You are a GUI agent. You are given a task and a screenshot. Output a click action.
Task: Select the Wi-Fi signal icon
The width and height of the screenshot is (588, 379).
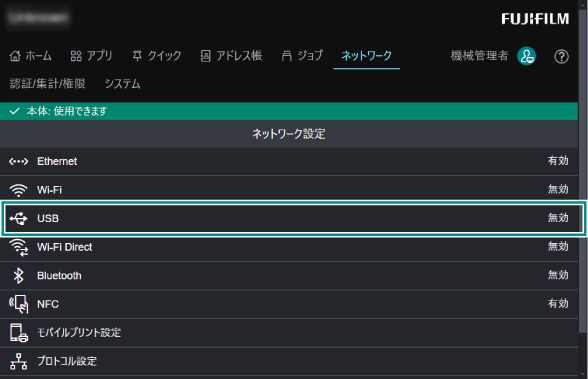18,190
